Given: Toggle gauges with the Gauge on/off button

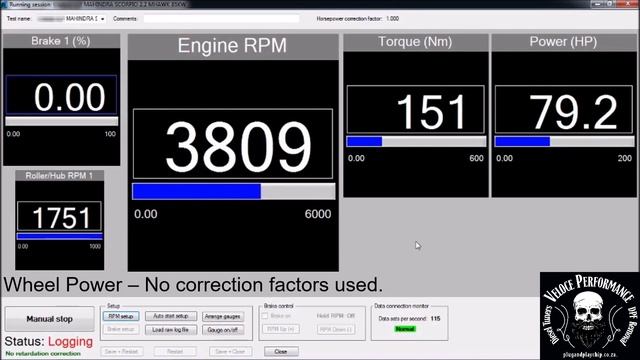Looking at the screenshot, I should tap(223, 329).
